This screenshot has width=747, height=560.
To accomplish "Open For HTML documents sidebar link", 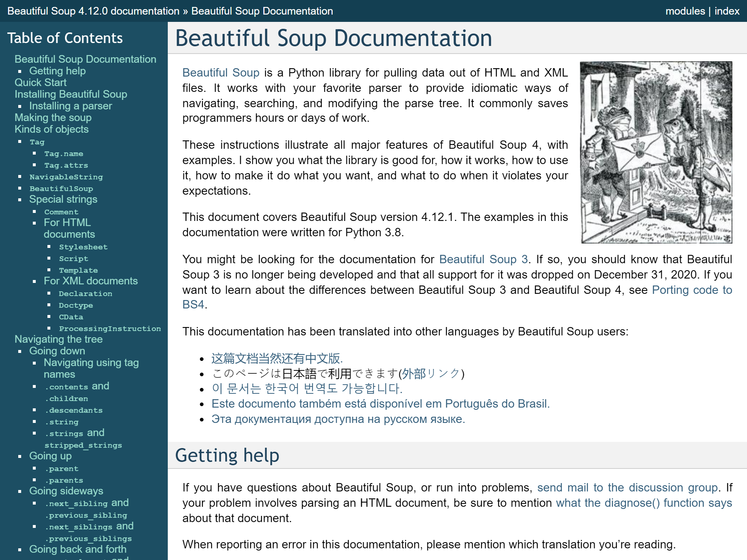I will pyautogui.click(x=69, y=228).
